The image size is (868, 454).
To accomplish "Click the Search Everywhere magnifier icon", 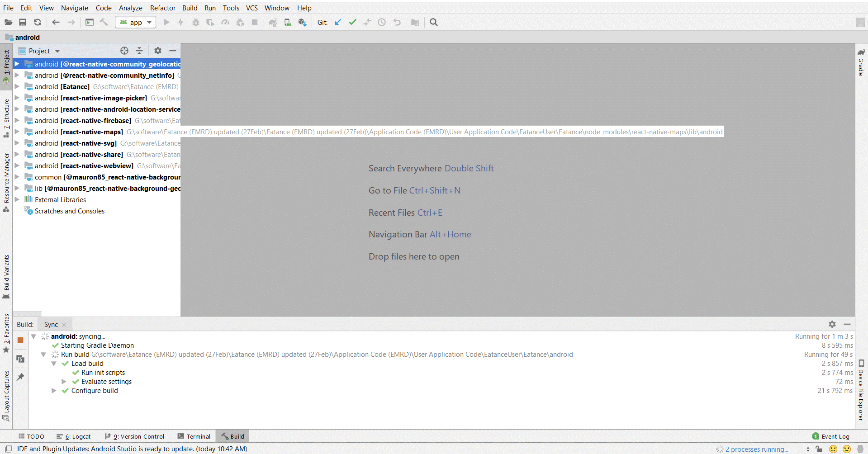I will (x=433, y=22).
